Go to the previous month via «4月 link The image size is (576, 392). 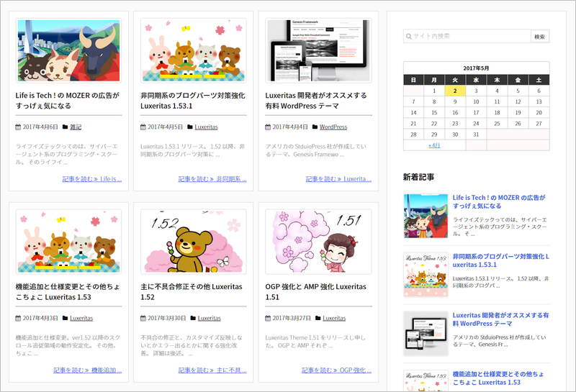coord(434,145)
